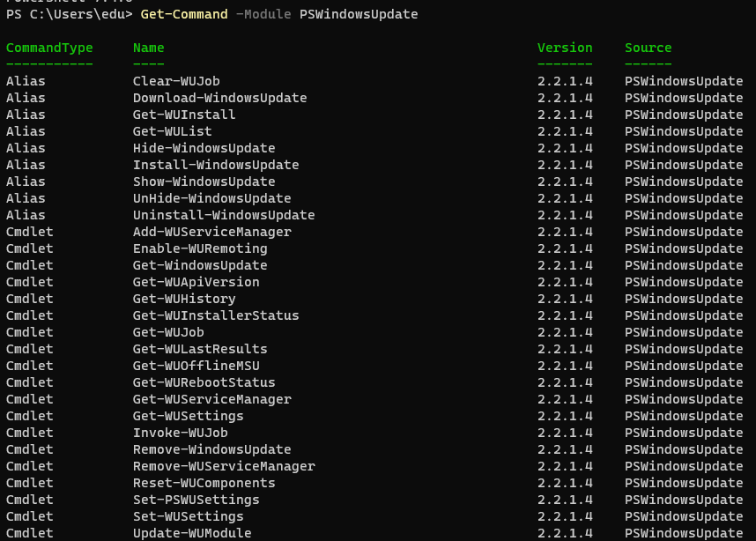The height and width of the screenshot is (541, 756).
Task: Click Alias type in Uninstall-WindowsUpdate row
Action: (x=26, y=215)
